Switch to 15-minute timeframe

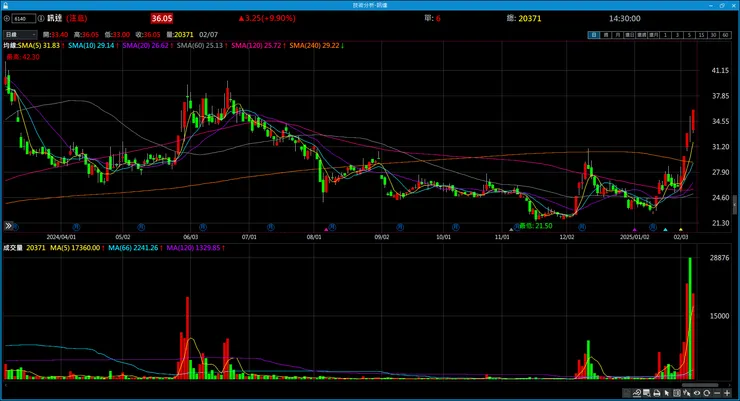tap(702, 35)
